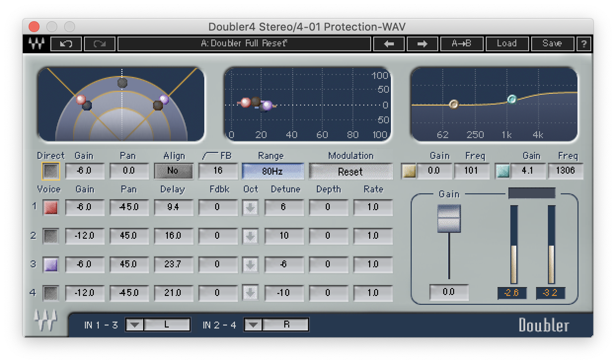
Task: Toggle the teal high EQ band button
Action: click(x=502, y=171)
